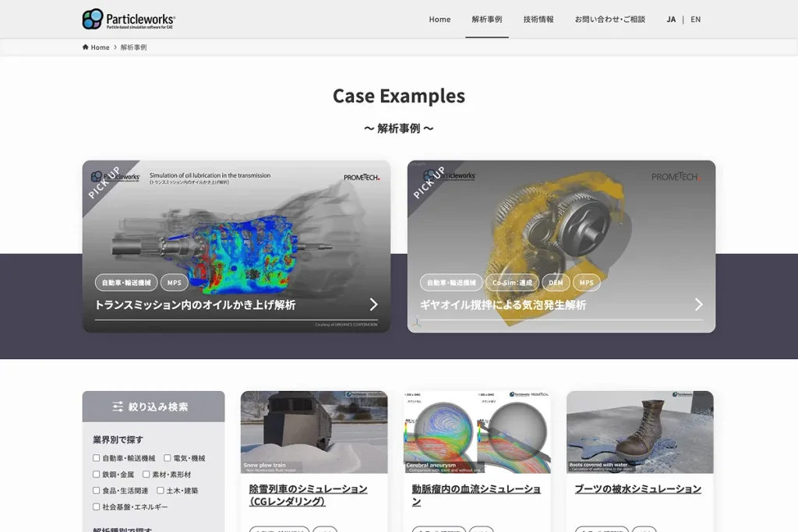Check the 素材・素形材 checkbox
This screenshot has height=532, width=798.
[x=146, y=474]
